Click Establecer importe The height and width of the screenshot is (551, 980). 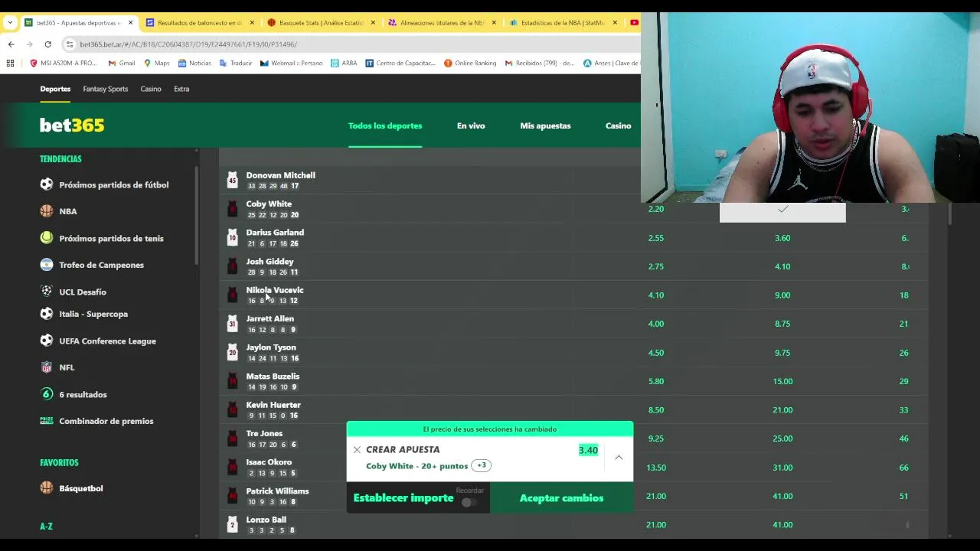coord(403,497)
